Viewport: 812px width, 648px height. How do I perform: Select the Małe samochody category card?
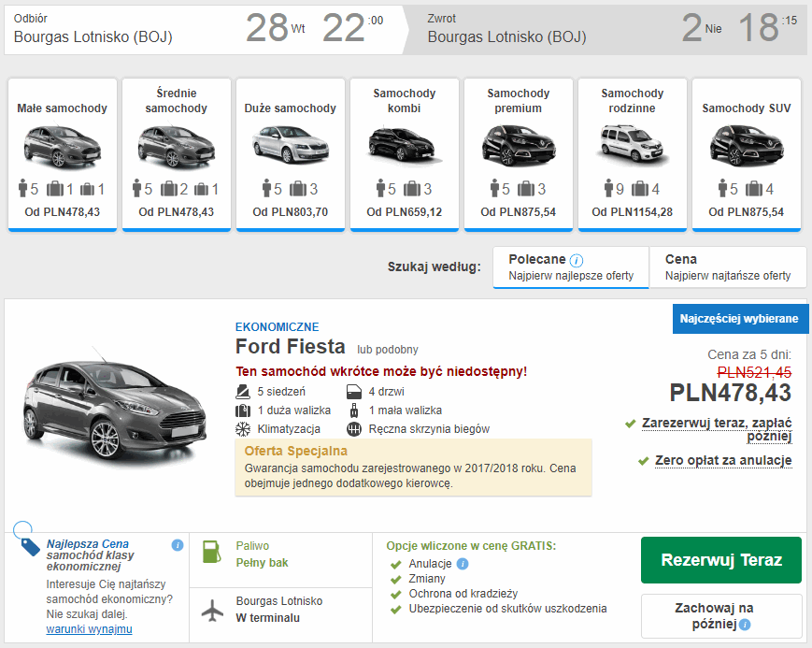(x=63, y=154)
